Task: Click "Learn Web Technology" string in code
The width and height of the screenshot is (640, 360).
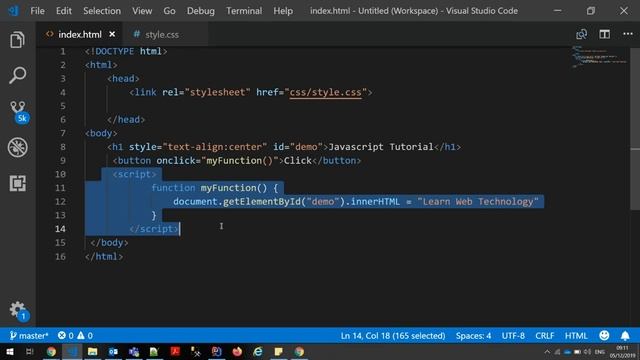Action: coord(478,202)
